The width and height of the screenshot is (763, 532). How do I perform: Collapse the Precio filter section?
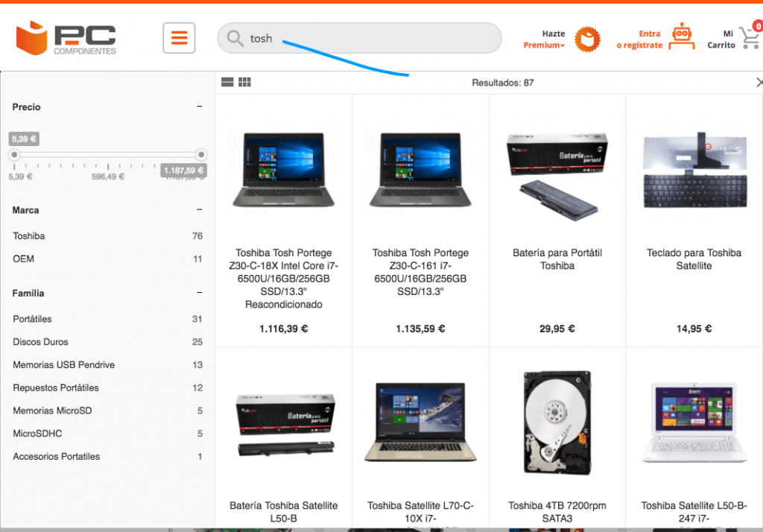200,106
